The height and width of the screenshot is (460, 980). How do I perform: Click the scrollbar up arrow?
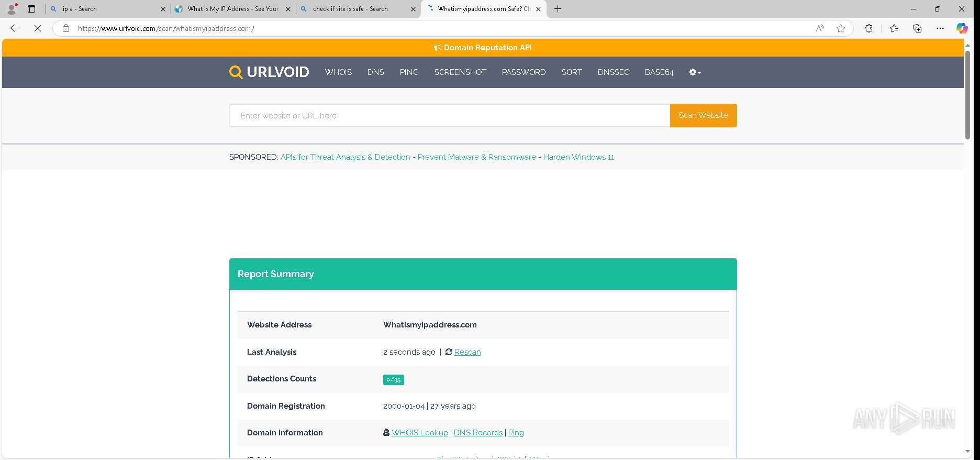pyautogui.click(x=967, y=46)
